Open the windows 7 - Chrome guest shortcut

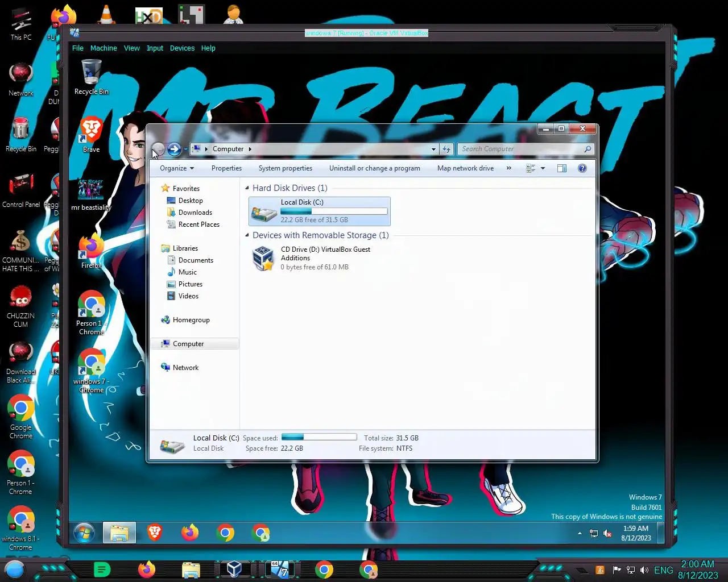pyautogui.click(x=91, y=372)
